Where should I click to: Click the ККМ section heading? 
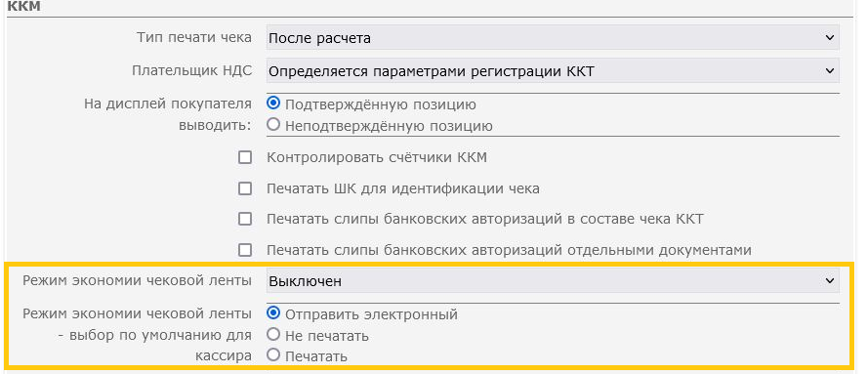[x=24, y=7]
